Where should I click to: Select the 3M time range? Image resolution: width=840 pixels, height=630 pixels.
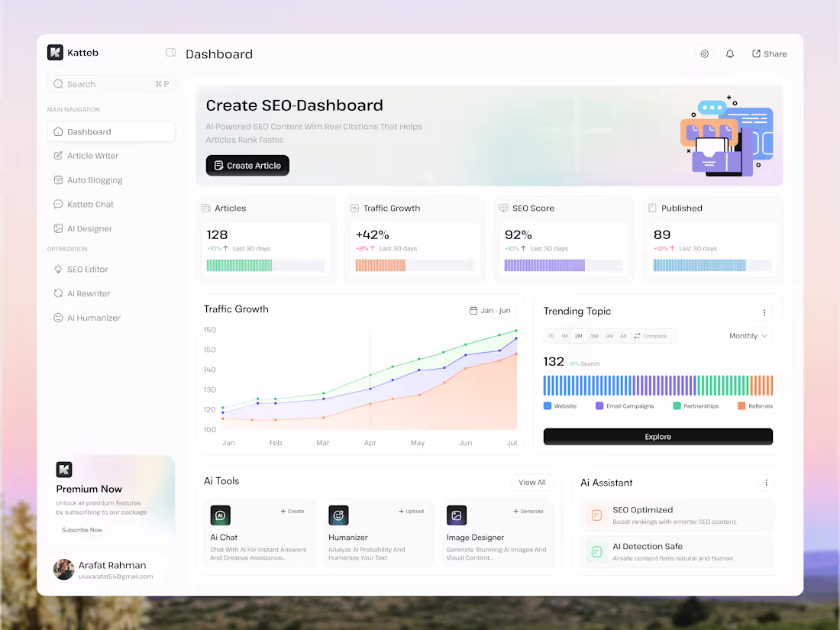(x=594, y=337)
